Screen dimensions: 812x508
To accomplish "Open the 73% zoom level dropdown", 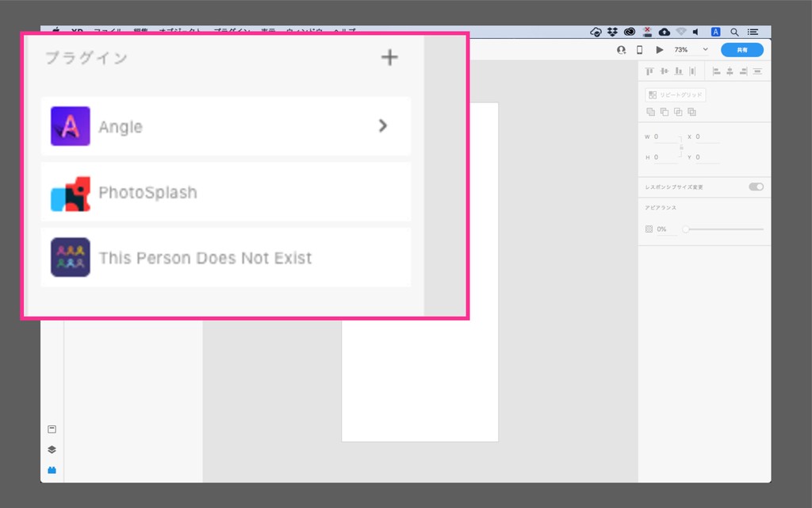I will coord(691,50).
